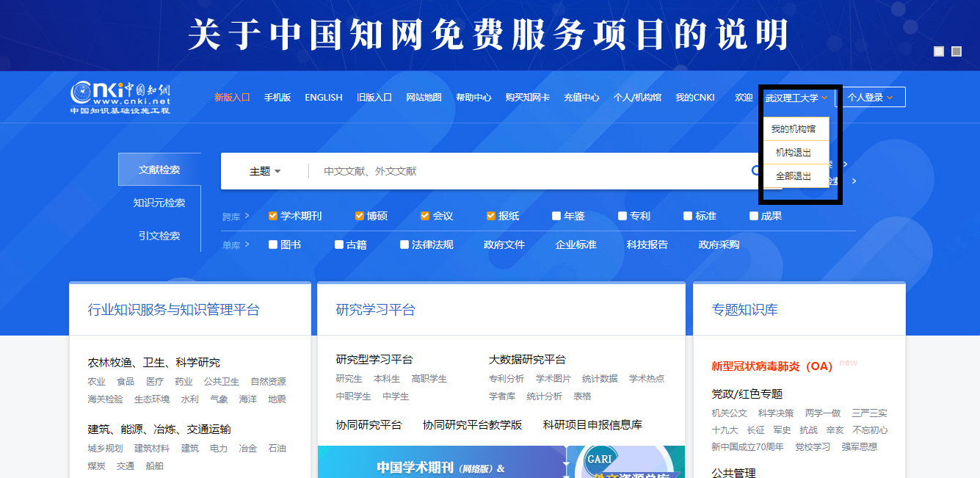Image resolution: width=980 pixels, height=478 pixels.
Task: Open 帮助中心 link
Action: click(x=473, y=98)
